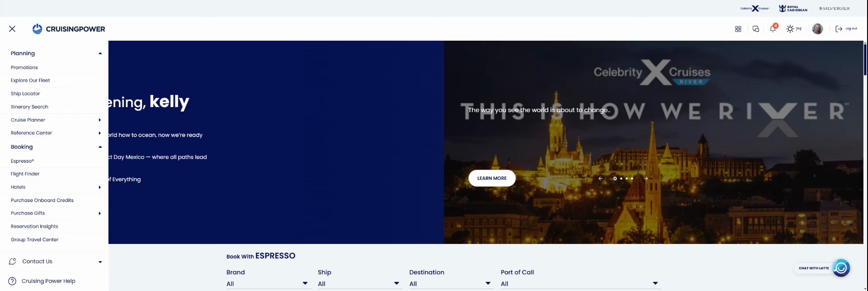Open Itinerary Search
The height and width of the screenshot is (291, 868).
click(29, 107)
